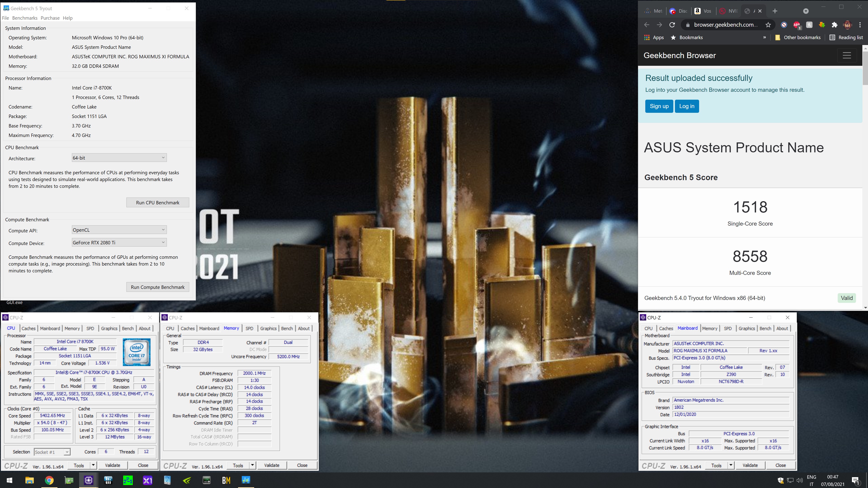Open EVGA Precision X1 from the taskbar
Image resolution: width=868 pixels, height=488 pixels.
148,480
